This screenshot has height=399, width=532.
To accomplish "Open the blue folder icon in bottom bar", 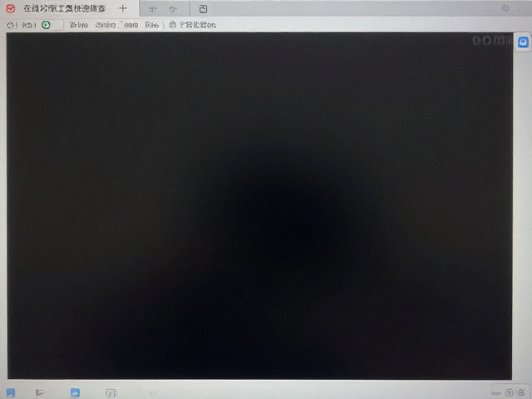I will [x=75, y=392].
